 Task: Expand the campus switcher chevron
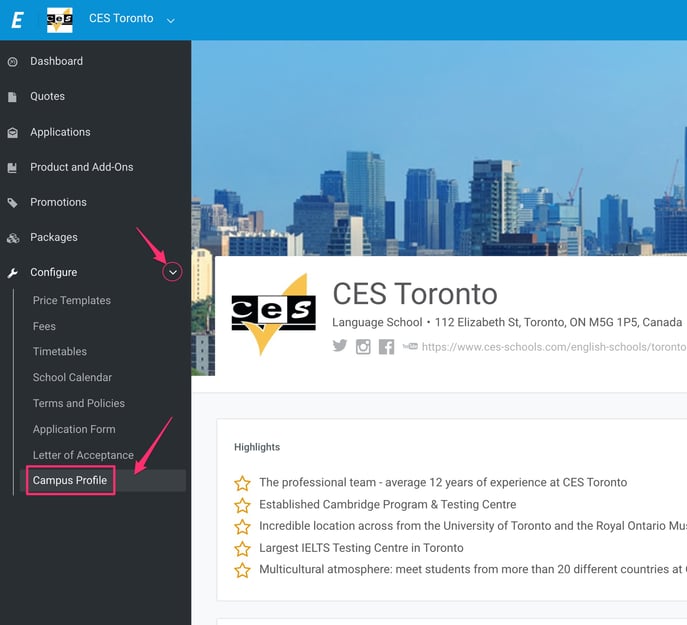point(171,20)
